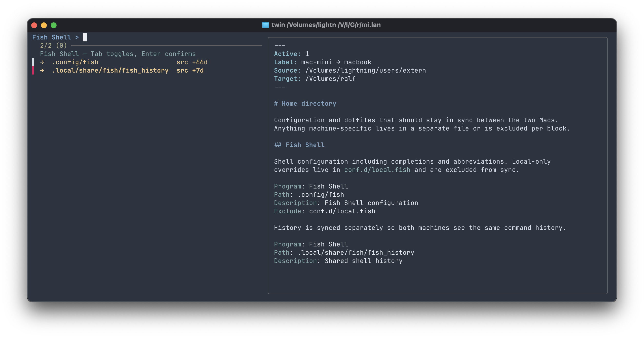Click the folder icon in the title bar
The height and width of the screenshot is (338, 644).
265,25
